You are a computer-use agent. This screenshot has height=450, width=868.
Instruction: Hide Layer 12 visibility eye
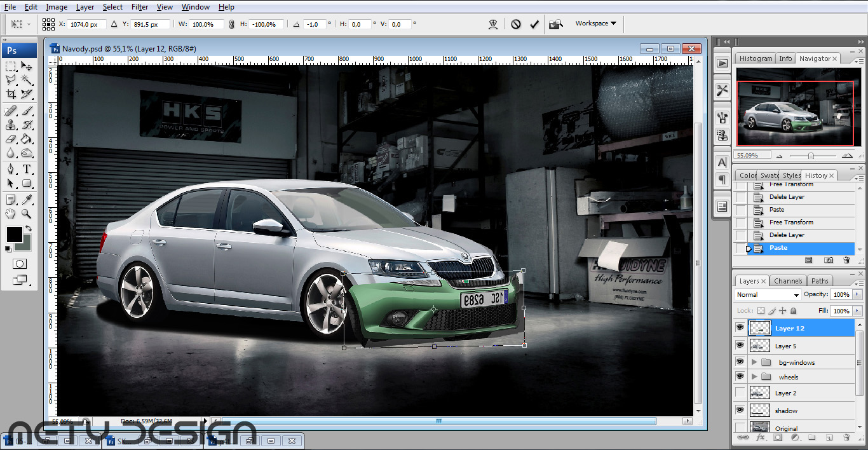[740, 328]
